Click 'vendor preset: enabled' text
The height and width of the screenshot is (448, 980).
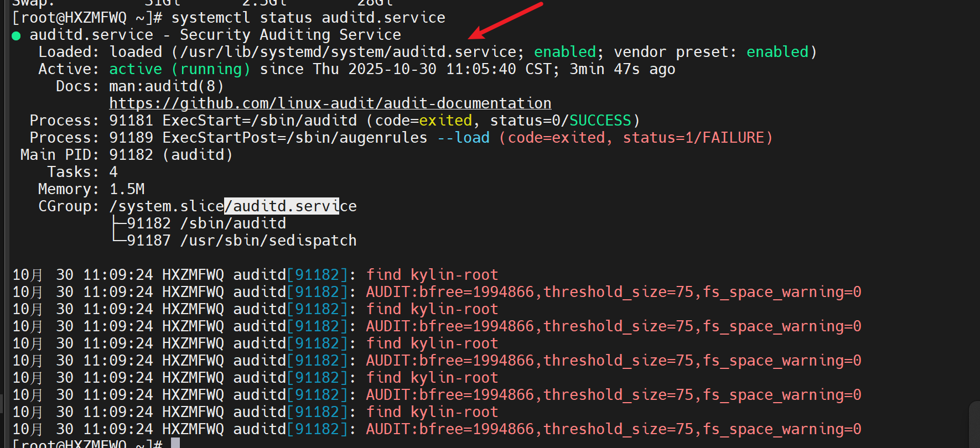coord(711,52)
